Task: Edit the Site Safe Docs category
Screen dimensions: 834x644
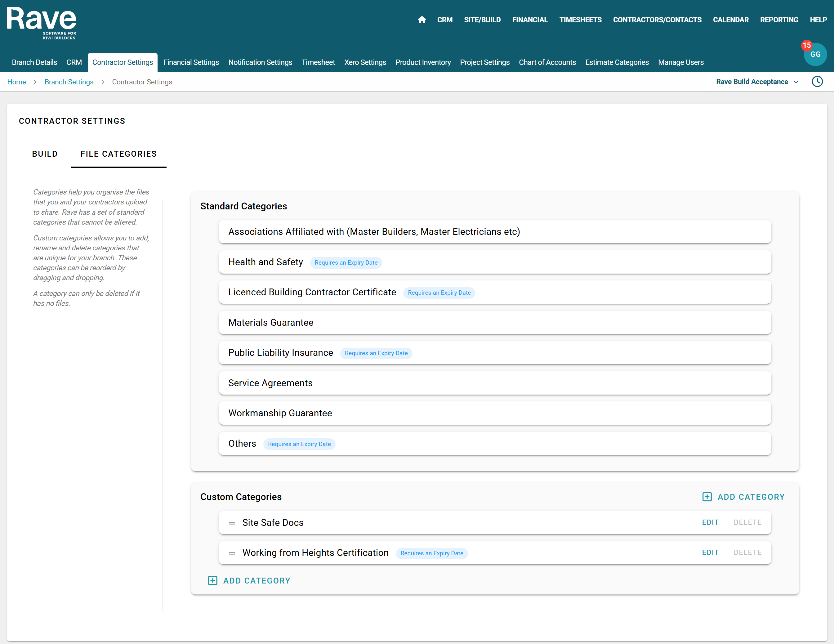Action: tap(710, 522)
